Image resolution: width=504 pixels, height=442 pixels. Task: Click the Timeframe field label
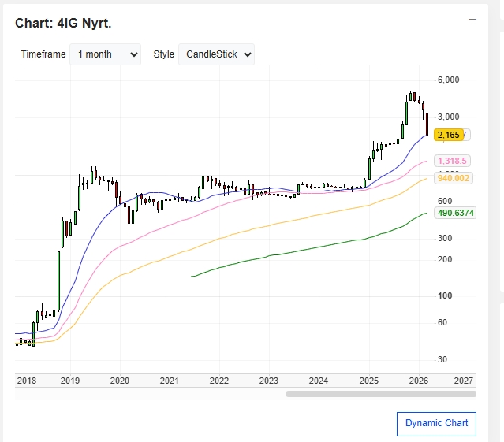point(44,54)
